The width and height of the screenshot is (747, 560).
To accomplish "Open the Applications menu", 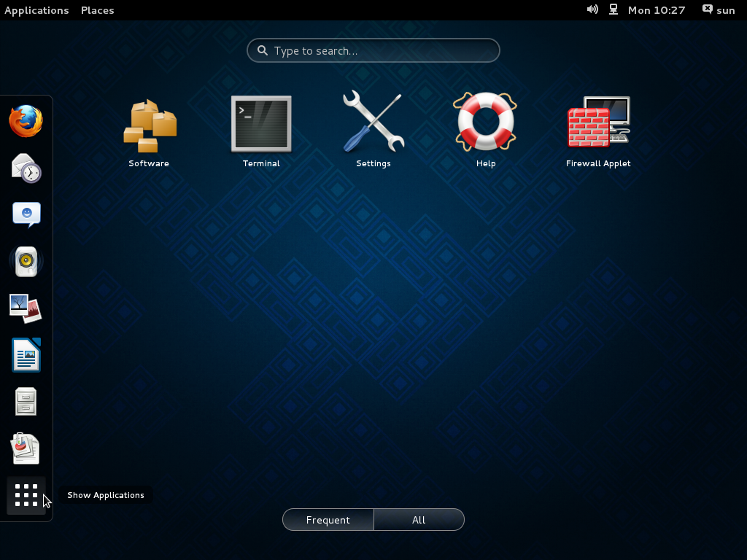I will 36,9.
